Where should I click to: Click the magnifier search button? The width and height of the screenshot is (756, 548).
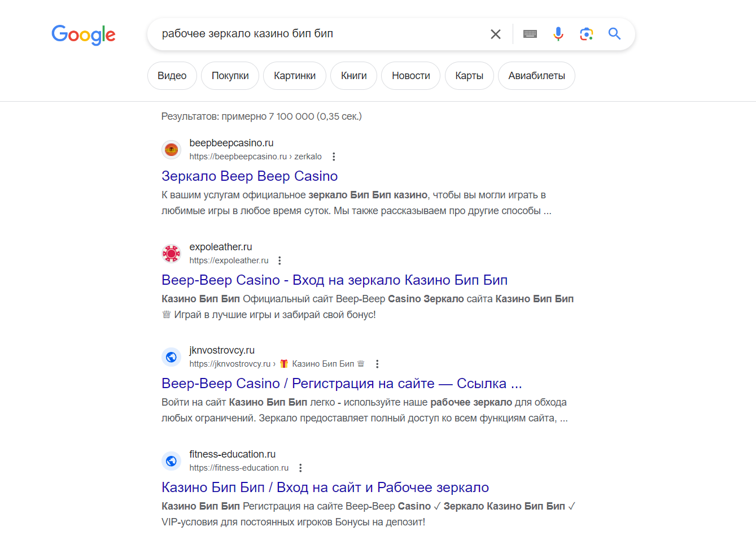pos(614,34)
